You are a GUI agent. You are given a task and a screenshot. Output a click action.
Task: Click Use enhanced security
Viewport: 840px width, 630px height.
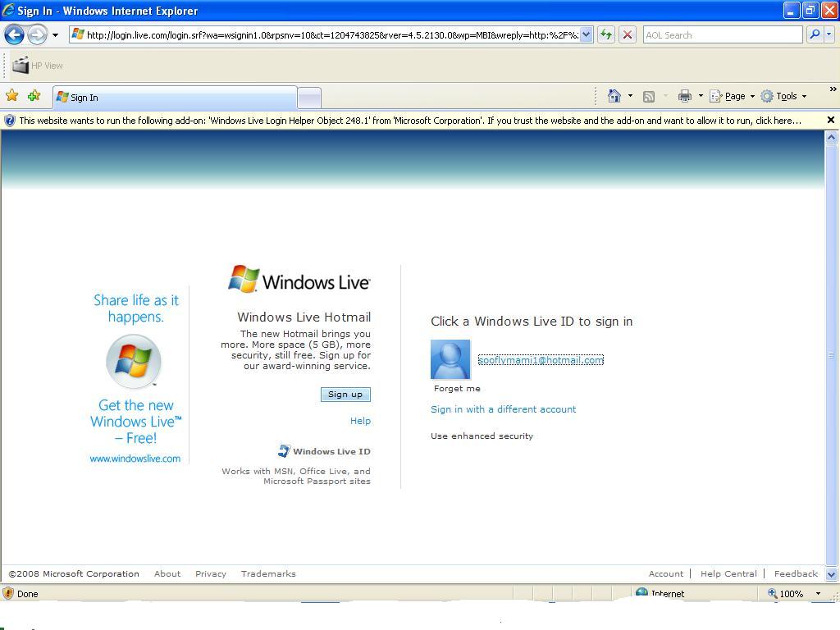482,436
